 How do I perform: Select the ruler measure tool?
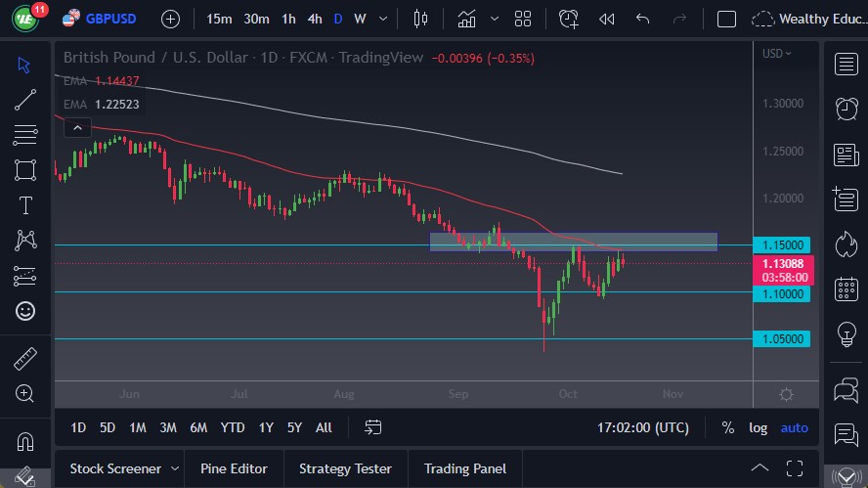coord(25,359)
